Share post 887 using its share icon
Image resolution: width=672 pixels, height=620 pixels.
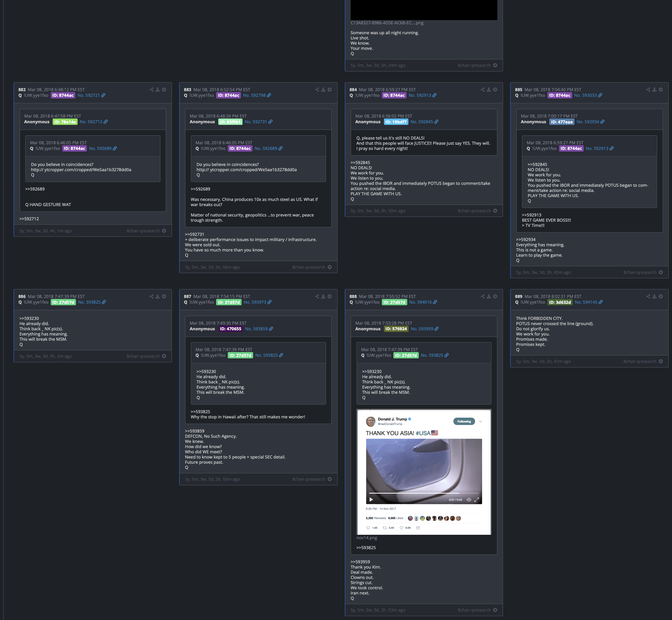pyautogui.click(x=317, y=297)
